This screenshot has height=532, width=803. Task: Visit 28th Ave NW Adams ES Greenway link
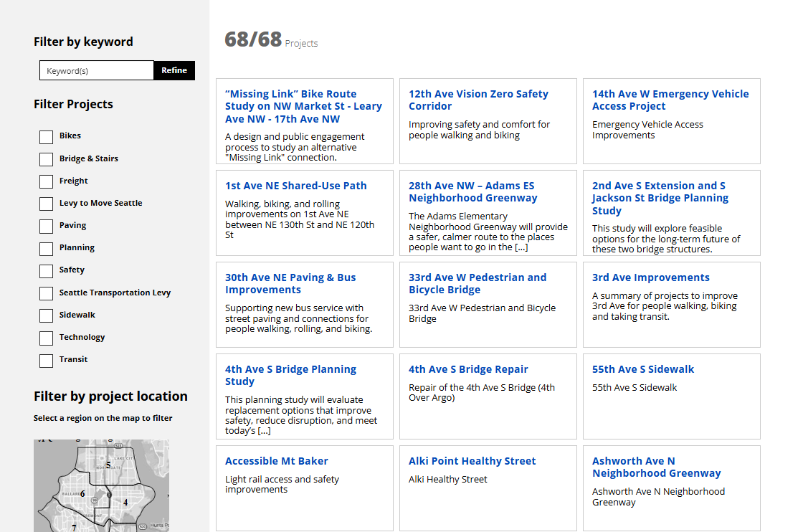coord(473,192)
